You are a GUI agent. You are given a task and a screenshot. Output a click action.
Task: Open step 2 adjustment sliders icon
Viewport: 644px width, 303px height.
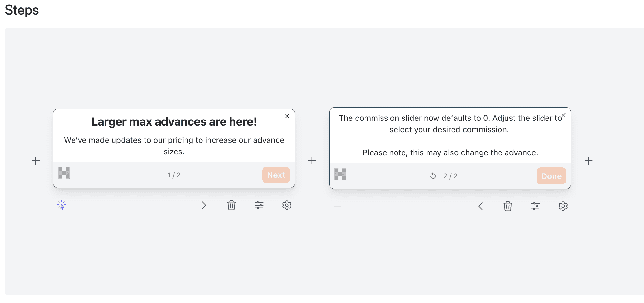536,206
